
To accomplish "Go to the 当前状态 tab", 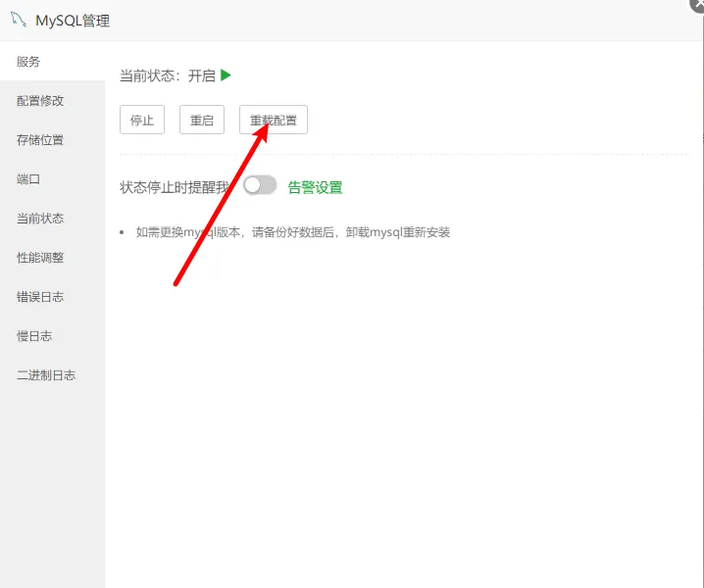I will pos(52,219).
